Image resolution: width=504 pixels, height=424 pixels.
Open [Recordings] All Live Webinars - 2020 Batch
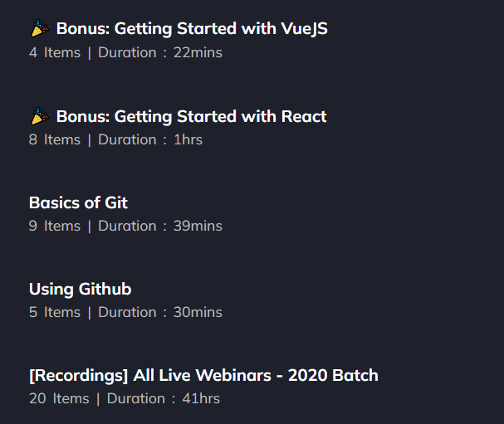(x=203, y=376)
